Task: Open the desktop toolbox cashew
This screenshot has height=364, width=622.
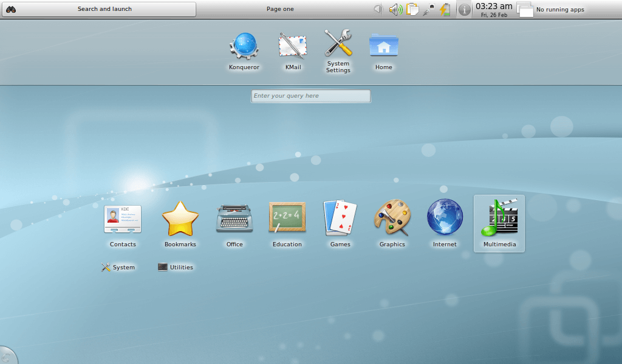Action: 6,357
